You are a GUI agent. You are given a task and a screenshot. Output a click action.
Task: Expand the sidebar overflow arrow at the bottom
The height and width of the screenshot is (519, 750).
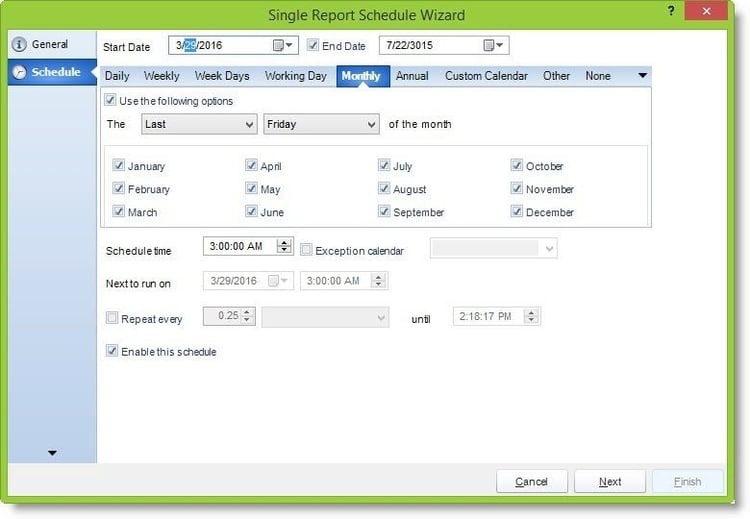52,453
